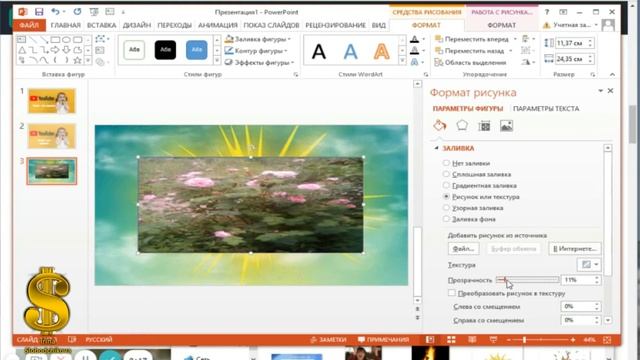
Task: Fit slide to current window icon
Action: click(x=607, y=340)
